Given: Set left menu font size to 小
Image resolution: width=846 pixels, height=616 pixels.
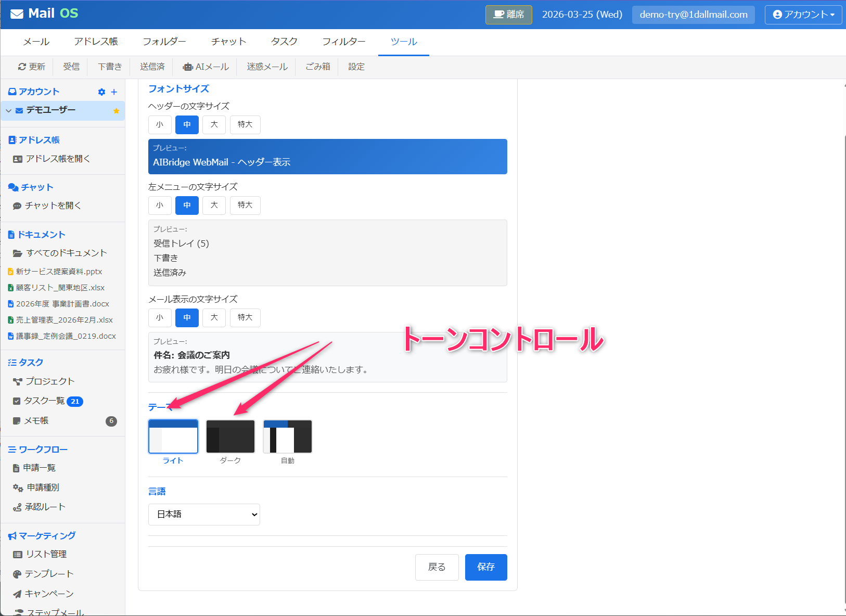Looking at the screenshot, I should pos(160,206).
